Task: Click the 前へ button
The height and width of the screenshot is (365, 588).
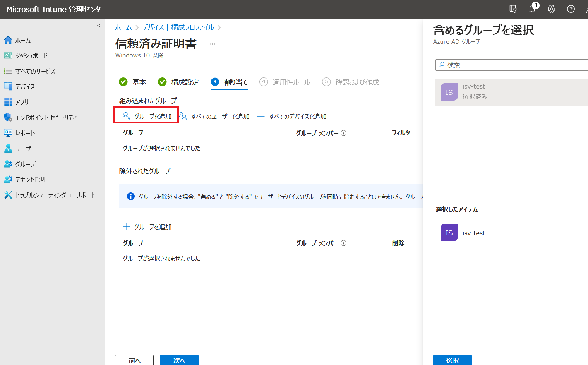Action: tap(134, 360)
